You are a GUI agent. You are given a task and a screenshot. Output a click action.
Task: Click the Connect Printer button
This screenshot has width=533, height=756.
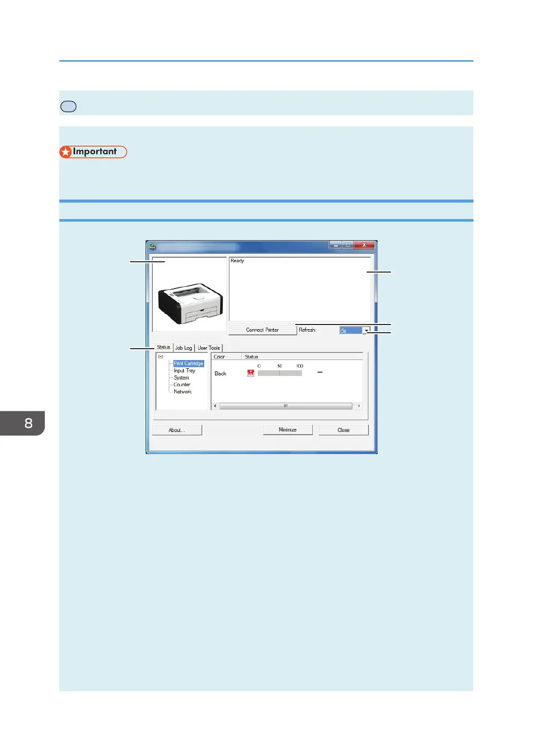coord(262,330)
